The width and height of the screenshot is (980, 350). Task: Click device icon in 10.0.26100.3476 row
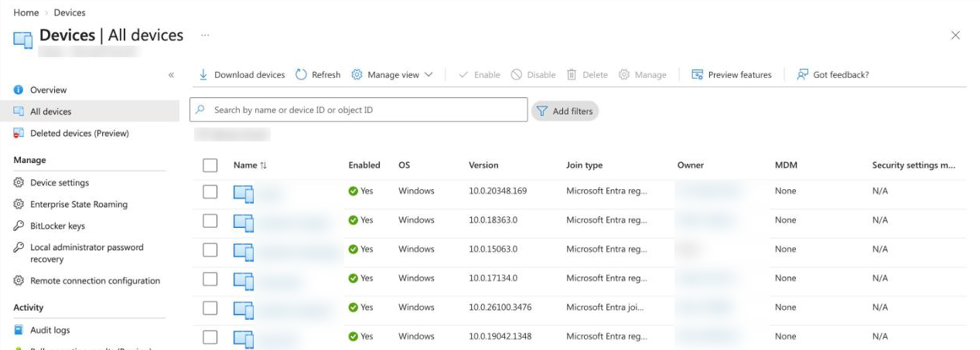244,310
